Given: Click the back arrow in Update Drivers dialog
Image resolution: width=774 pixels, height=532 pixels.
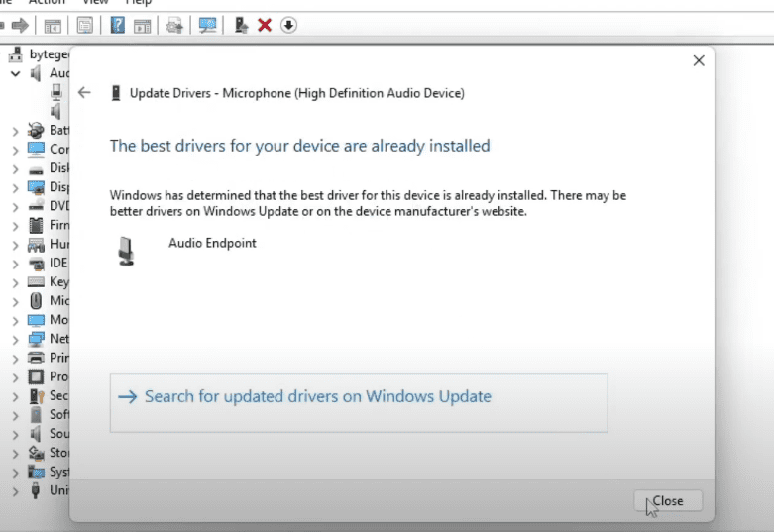Looking at the screenshot, I should tap(84, 93).
